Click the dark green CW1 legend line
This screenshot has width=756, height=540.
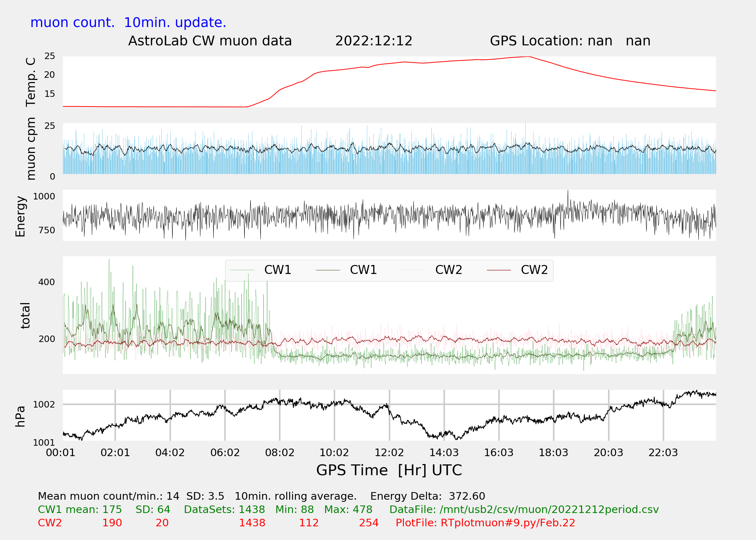(x=328, y=270)
